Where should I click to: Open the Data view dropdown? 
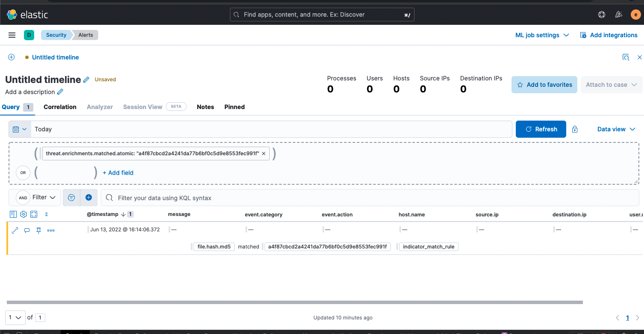pos(616,129)
